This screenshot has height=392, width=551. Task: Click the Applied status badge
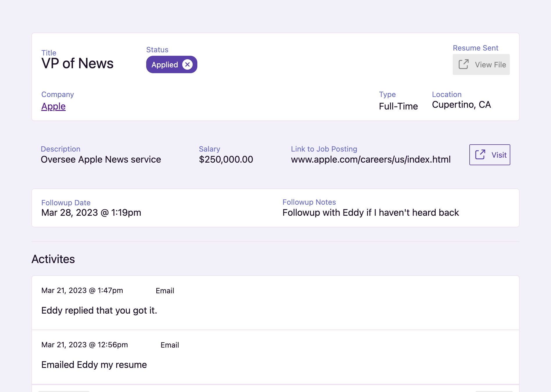pyautogui.click(x=165, y=64)
